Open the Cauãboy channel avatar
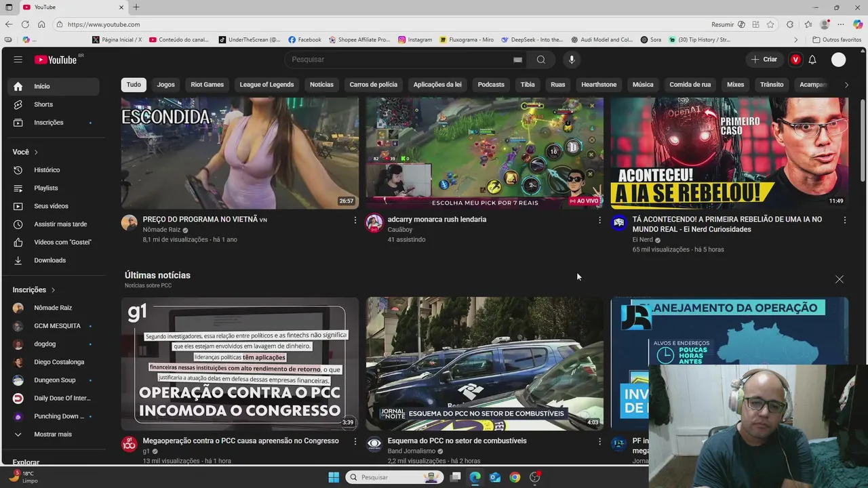This screenshot has width=868, height=488. [374, 223]
